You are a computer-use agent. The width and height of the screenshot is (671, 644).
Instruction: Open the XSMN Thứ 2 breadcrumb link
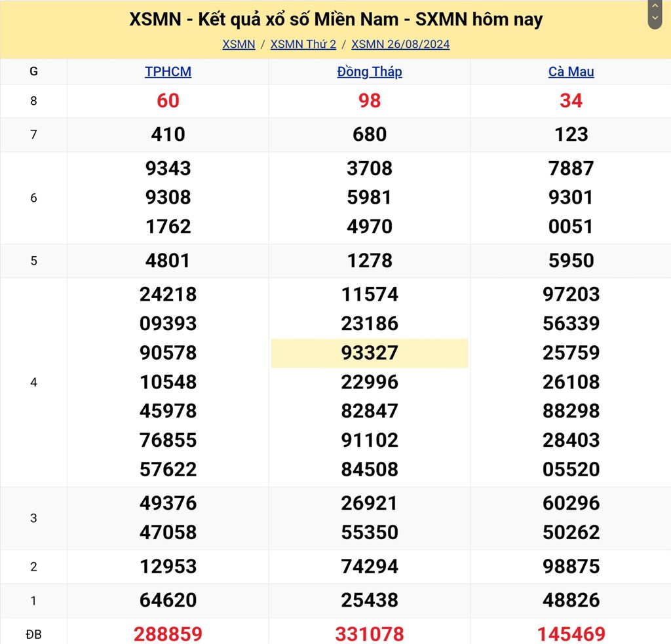coord(303,45)
